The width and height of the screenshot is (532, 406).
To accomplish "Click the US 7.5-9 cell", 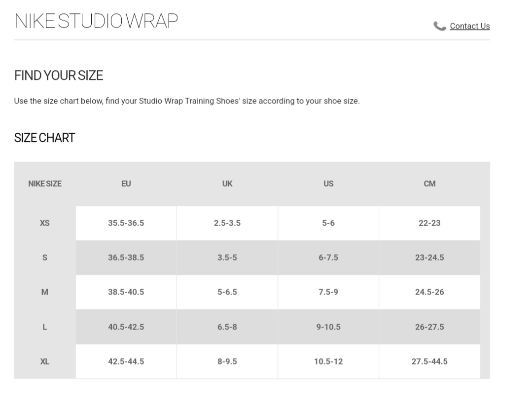I will 328,292.
